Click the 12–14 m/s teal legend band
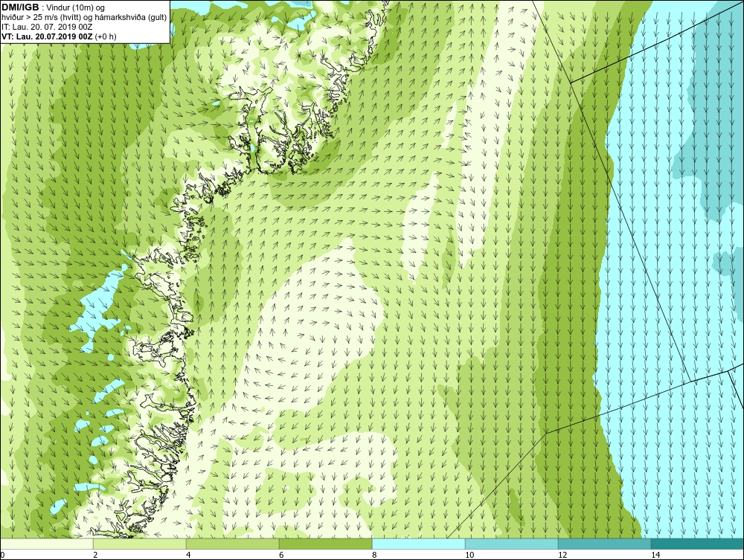 point(604,544)
